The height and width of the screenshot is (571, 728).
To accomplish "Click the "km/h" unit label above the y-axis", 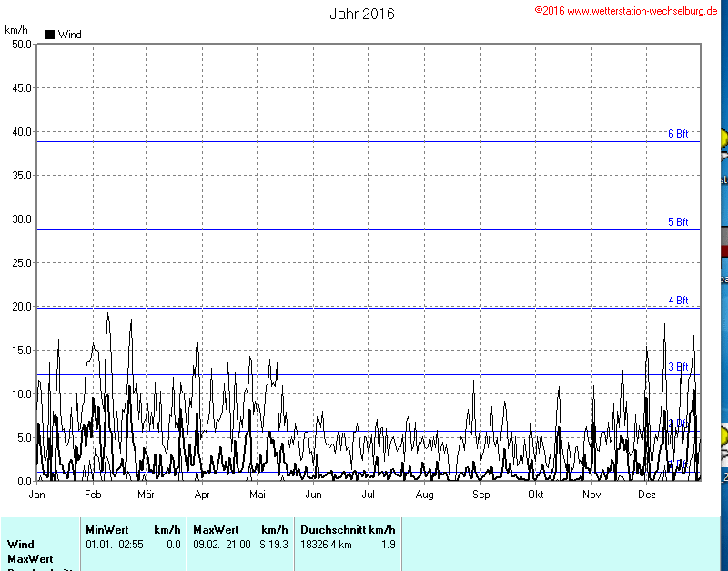I will 16,30.
